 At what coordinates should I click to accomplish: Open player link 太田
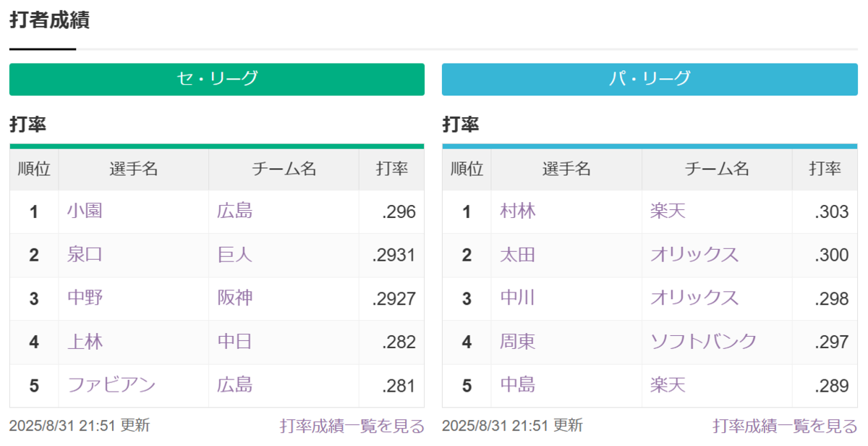(518, 255)
